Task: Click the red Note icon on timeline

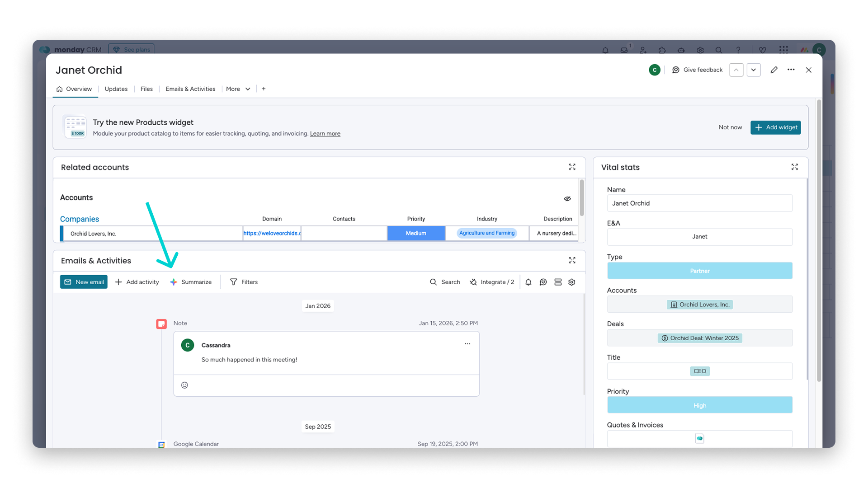Action: 161,324
